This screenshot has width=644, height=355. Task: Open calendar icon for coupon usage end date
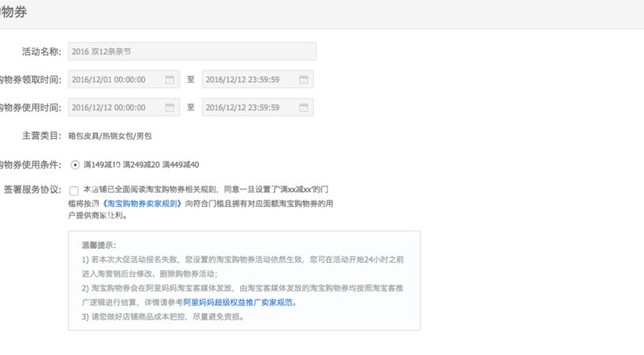pos(303,108)
